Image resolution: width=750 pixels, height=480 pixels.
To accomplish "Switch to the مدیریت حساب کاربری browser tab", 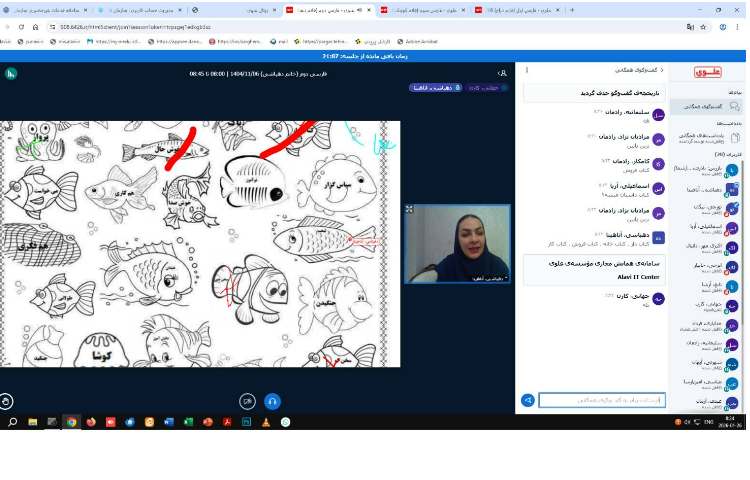I will coord(141,10).
